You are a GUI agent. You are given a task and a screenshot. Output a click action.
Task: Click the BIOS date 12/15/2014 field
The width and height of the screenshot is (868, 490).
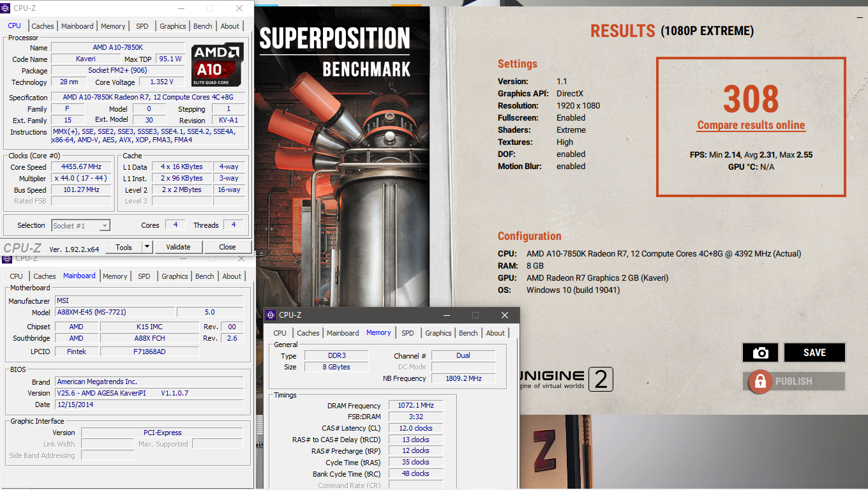(149, 405)
